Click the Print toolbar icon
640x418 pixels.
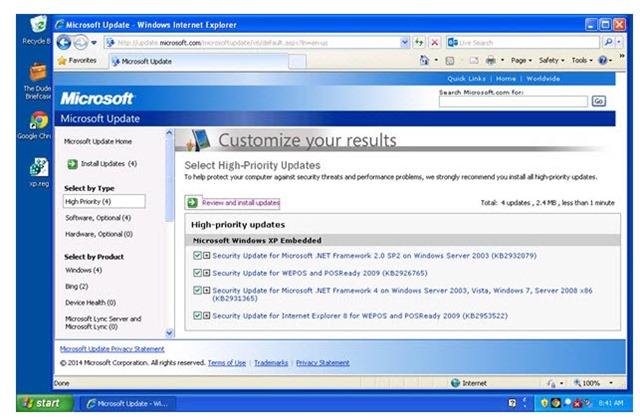point(491,61)
